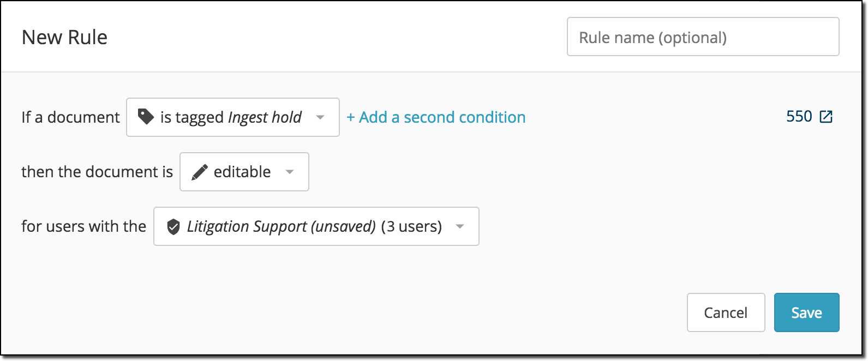868x361 pixels.
Task: Expand the arrow on the editable permission dropdown
Action: [290, 172]
